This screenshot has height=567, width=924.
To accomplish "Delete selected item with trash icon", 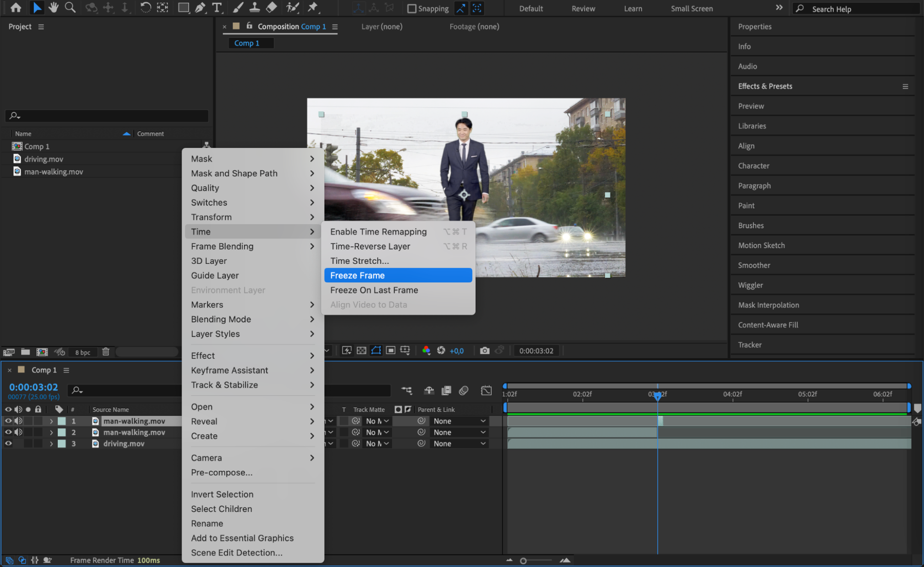I will coord(106,352).
